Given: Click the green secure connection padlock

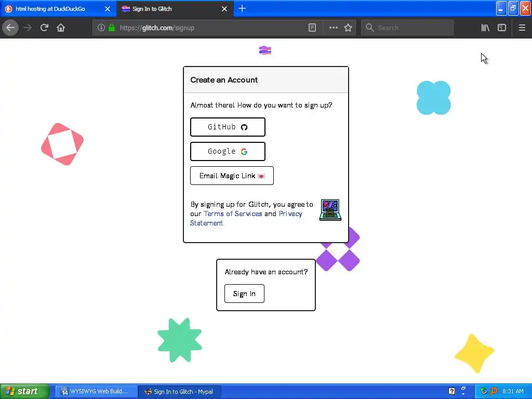Looking at the screenshot, I should tap(112, 28).
